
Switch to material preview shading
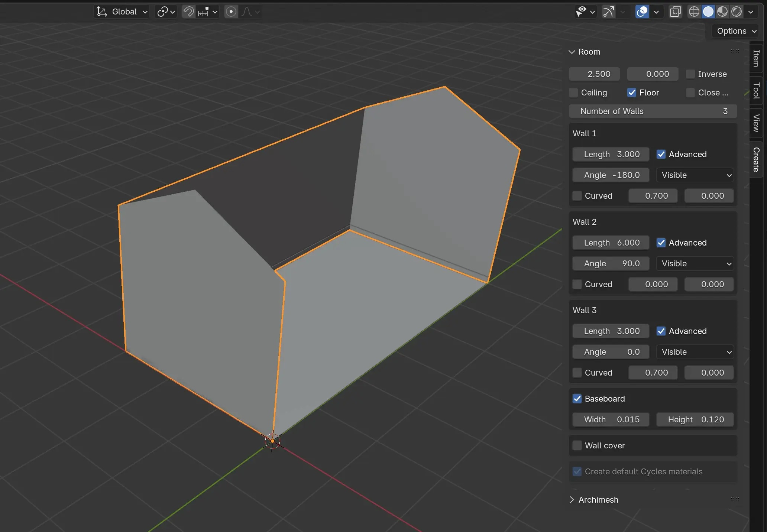click(722, 12)
